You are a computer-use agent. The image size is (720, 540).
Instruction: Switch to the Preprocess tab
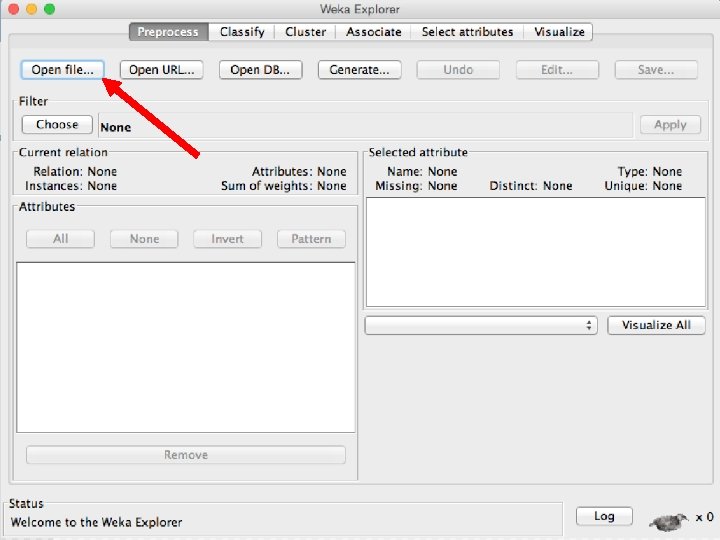(169, 32)
